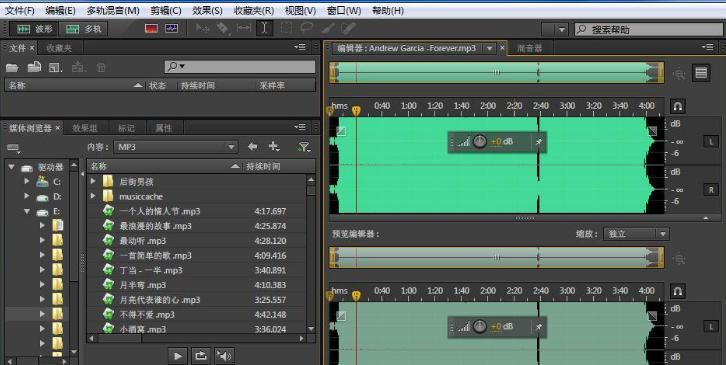Select the Spot Healing Brush tool
Viewport: 726px width, 365px height.
(x=348, y=28)
